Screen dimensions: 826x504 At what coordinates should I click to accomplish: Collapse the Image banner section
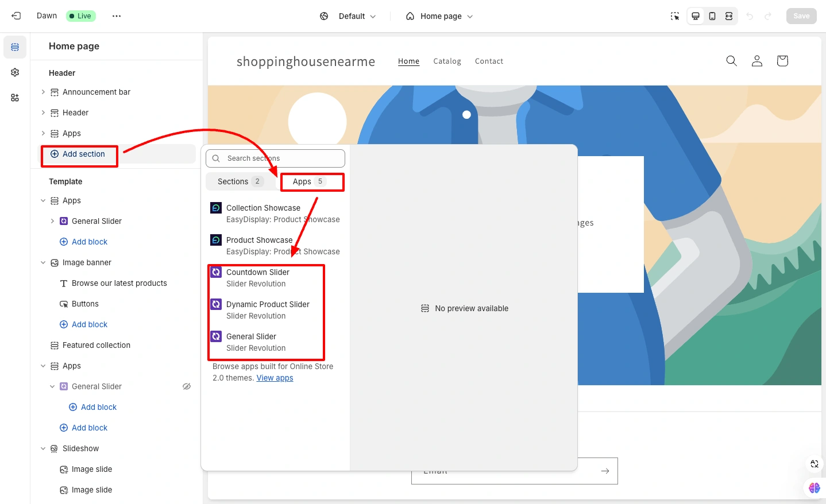pyautogui.click(x=43, y=262)
